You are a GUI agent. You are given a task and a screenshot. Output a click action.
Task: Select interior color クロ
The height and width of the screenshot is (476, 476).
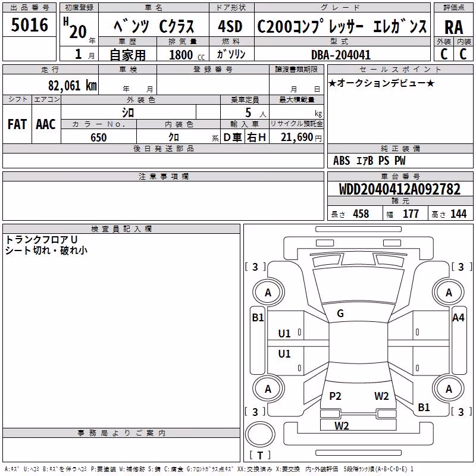174,137
